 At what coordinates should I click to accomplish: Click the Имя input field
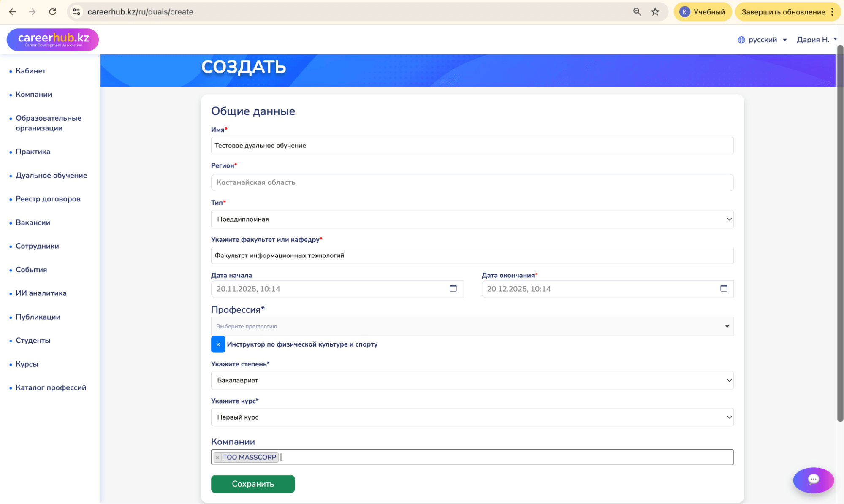[472, 146]
